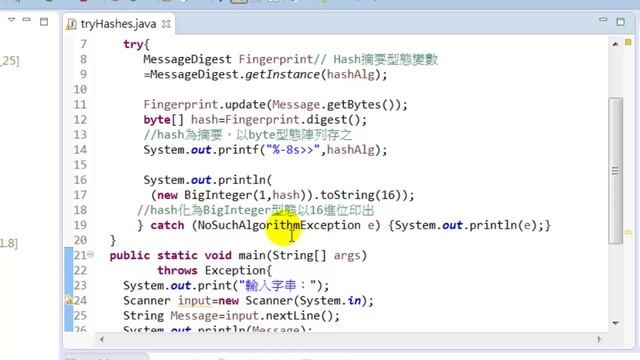640x360 pixels.
Task: Click the 'try' keyword on line 7
Action: click(x=133, y=44)
